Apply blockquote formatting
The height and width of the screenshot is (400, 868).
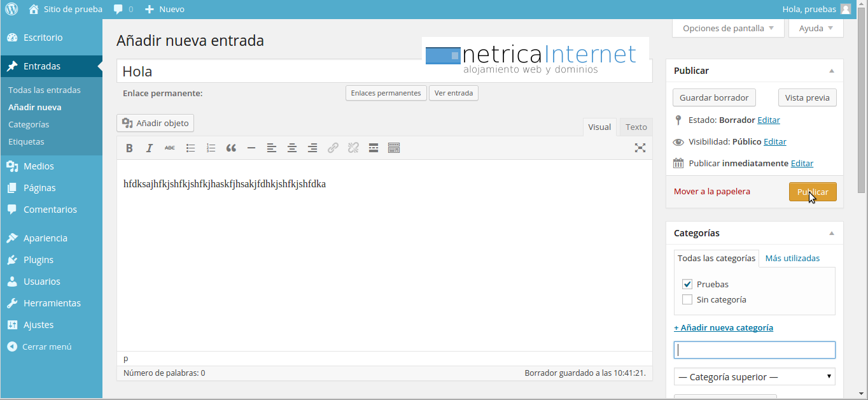pyautogui.click(x=231, y=148)
